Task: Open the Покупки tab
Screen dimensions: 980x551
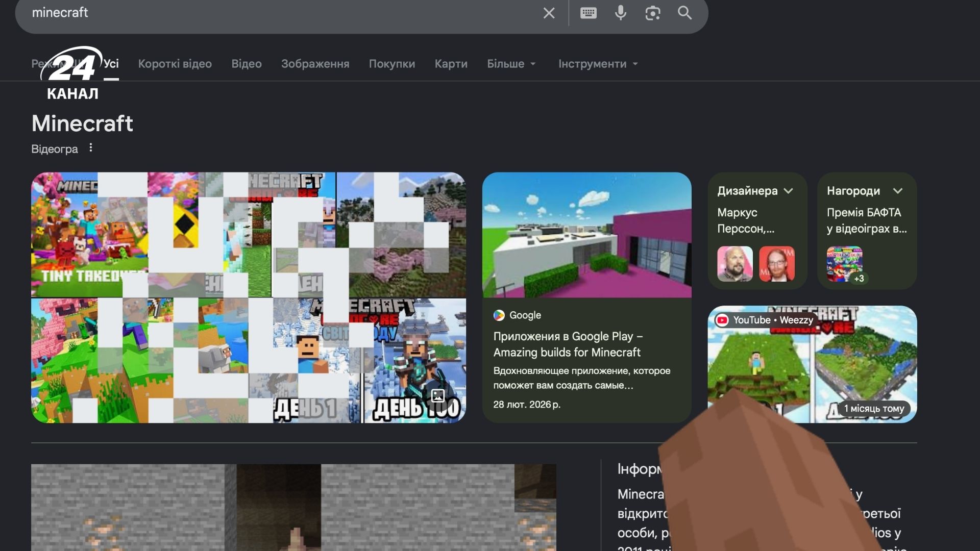Action: click(x=392, y=64)
